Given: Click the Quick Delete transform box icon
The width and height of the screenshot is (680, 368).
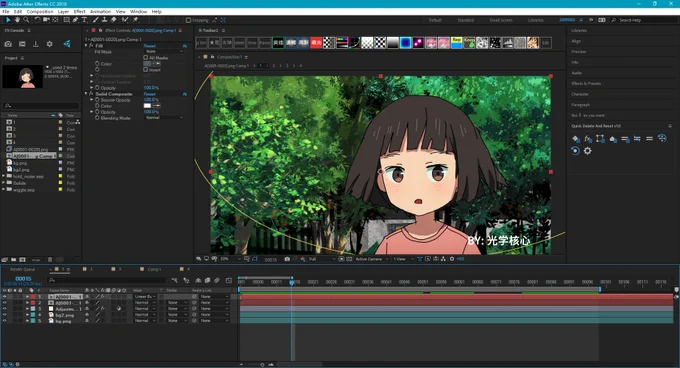Looking at the screenshot, I should 600,139.
